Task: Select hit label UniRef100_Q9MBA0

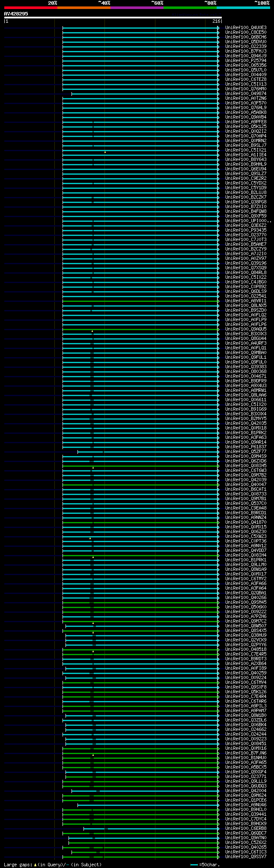Action: [x=246, y=352]
